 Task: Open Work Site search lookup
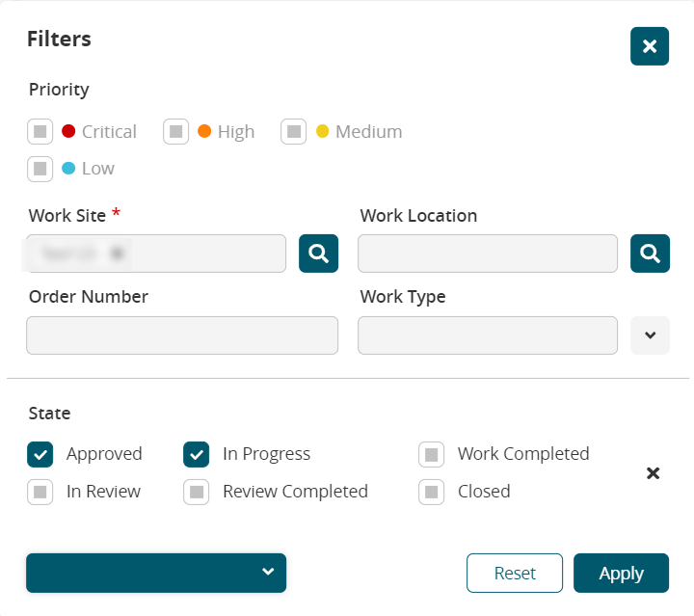coord(319,254)
